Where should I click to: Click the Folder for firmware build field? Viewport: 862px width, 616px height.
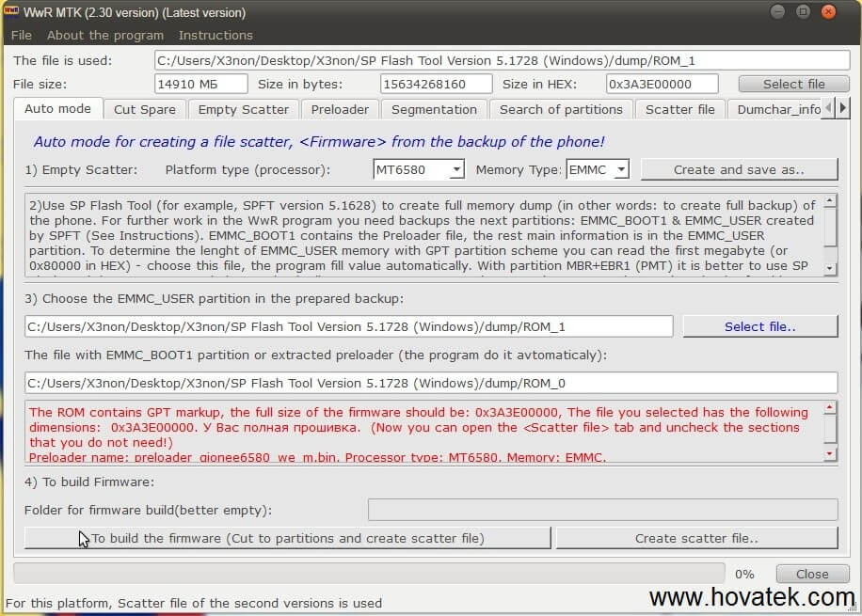[x=602, y=510]
